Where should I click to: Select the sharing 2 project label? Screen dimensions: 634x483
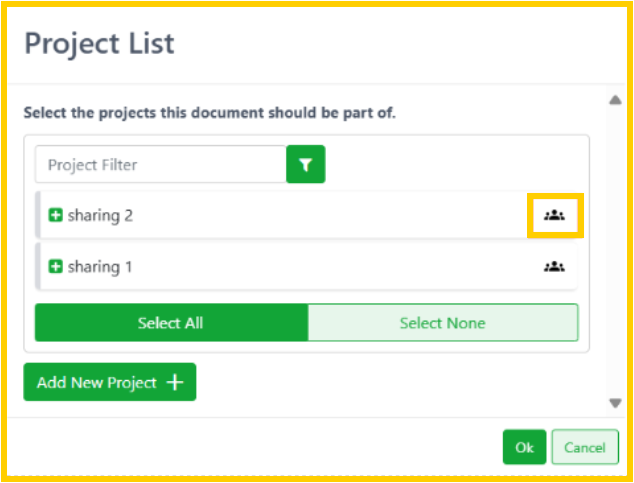pos(100,215)
